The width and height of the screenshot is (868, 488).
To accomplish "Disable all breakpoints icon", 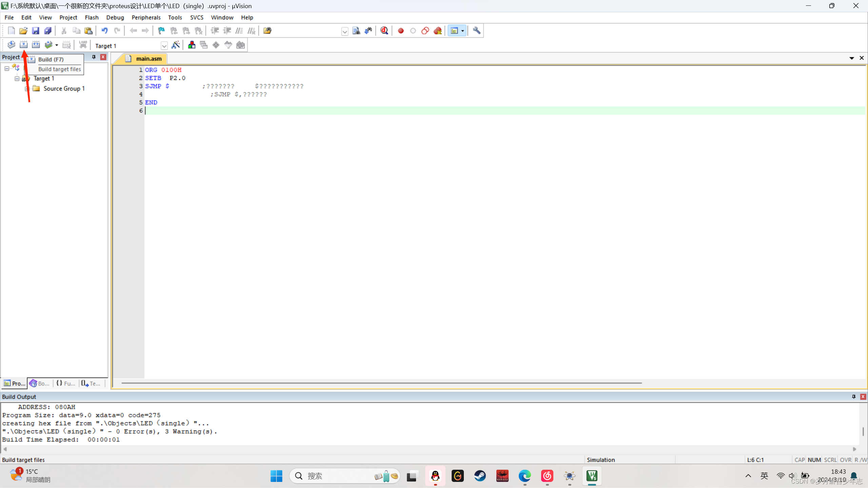I will [425, 31].
